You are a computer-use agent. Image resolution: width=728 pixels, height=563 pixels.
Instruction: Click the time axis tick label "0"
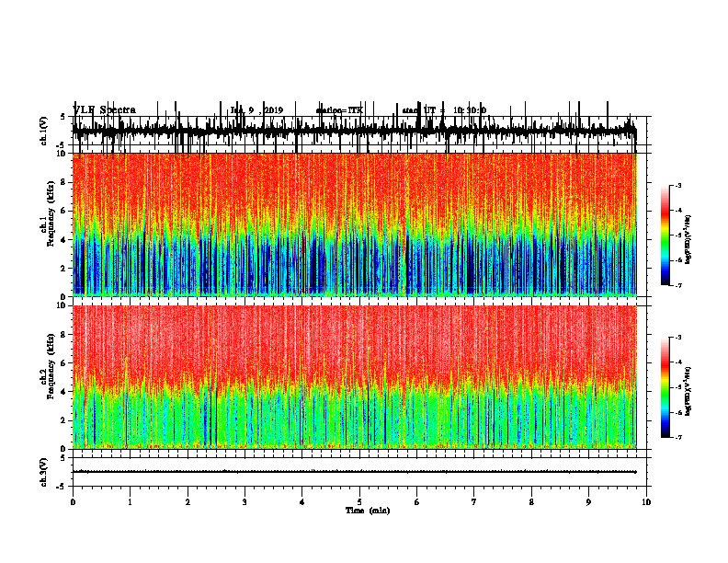[73, 501]
